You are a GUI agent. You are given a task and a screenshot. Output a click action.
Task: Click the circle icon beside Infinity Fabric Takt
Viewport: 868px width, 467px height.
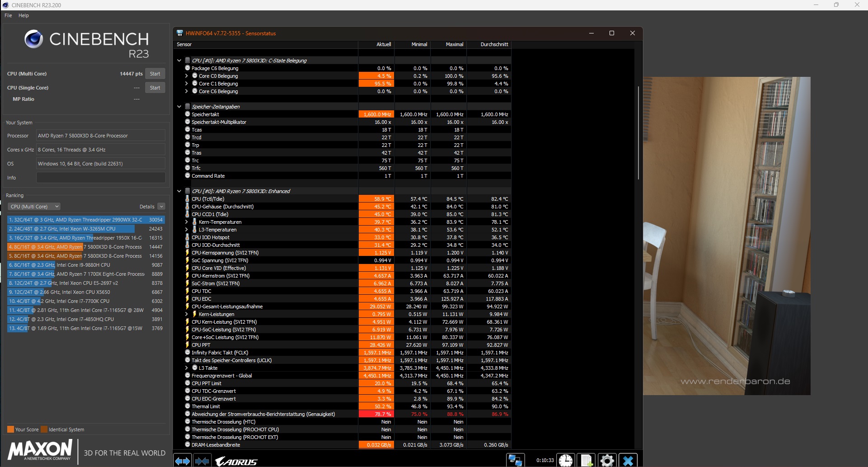tap(187, 353)
